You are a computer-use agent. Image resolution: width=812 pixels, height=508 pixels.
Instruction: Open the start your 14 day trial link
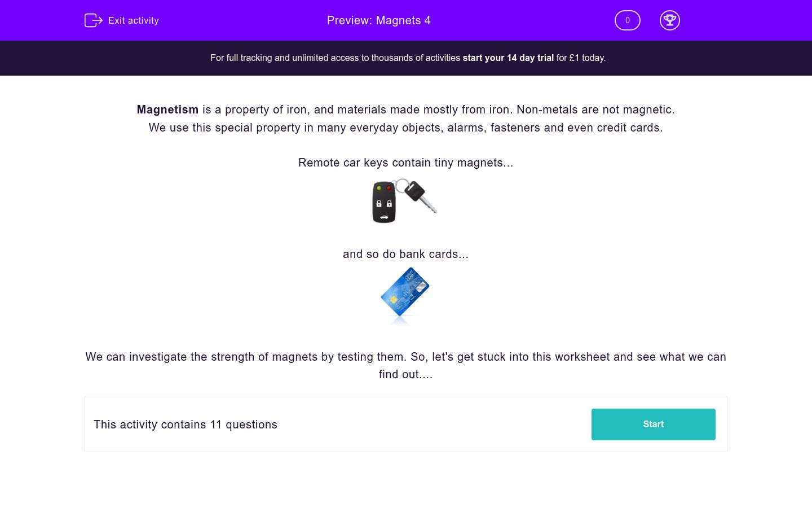click(x=507, y=58)
